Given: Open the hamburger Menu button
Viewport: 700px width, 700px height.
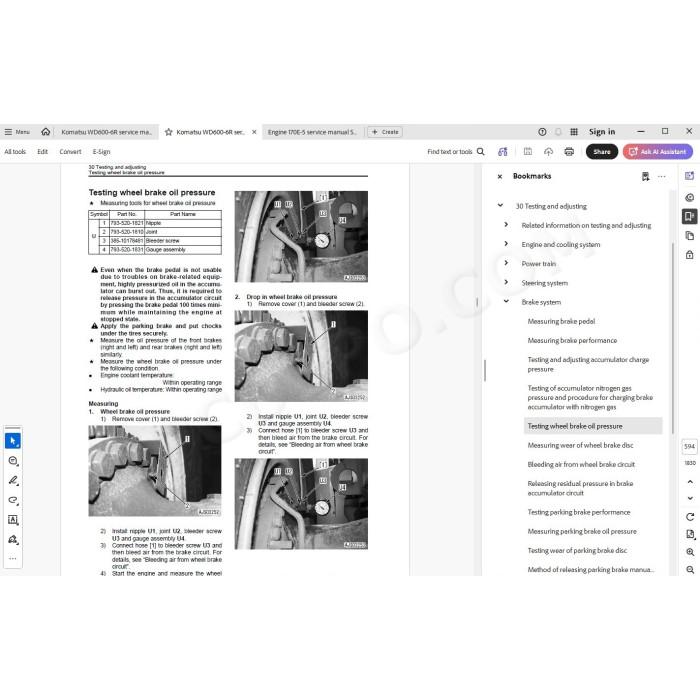Looking at the screenshot, I should [17, 132].
